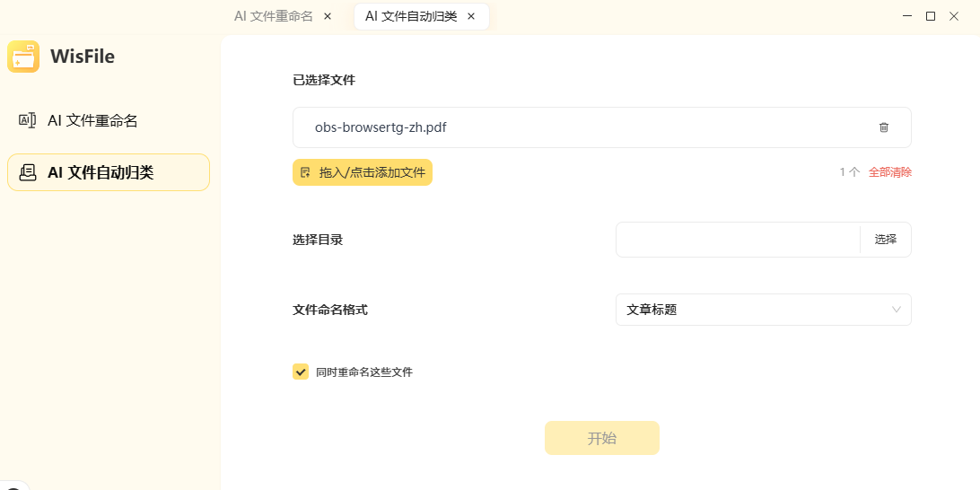Close the AI 文件重命名 tab
980x490 pixels.
point(327,16)
